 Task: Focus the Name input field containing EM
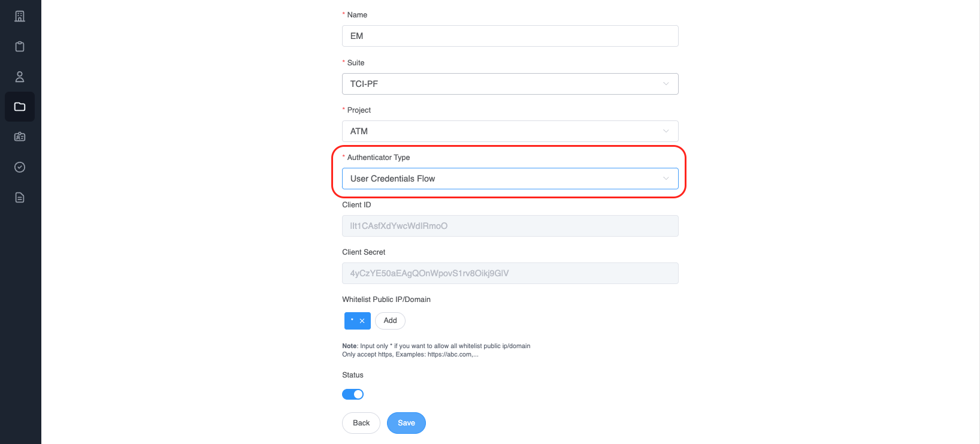[510, 36]
